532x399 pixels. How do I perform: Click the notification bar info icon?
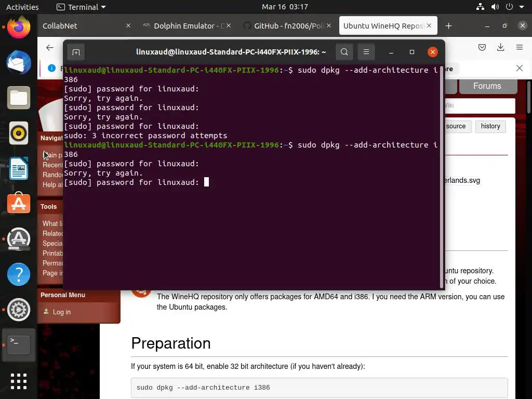click(51, 68)
